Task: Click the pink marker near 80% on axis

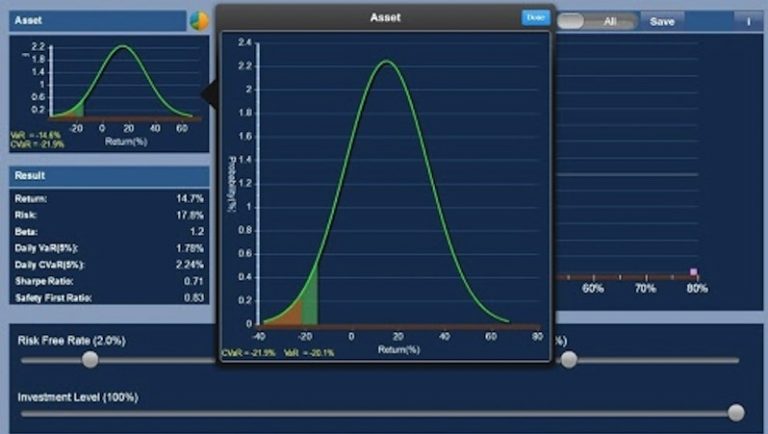Action: pyautogui.click(x=692, y=272)
